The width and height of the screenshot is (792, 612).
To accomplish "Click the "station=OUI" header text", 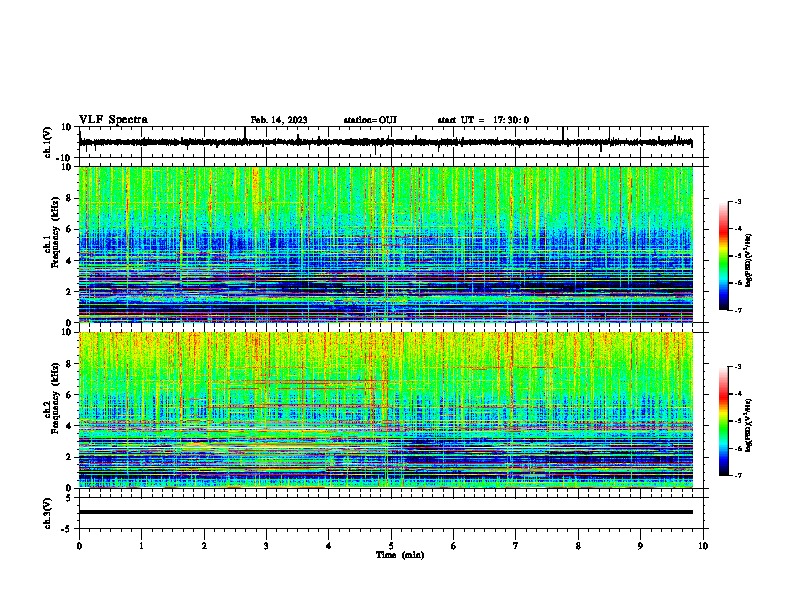I will 370,120.
